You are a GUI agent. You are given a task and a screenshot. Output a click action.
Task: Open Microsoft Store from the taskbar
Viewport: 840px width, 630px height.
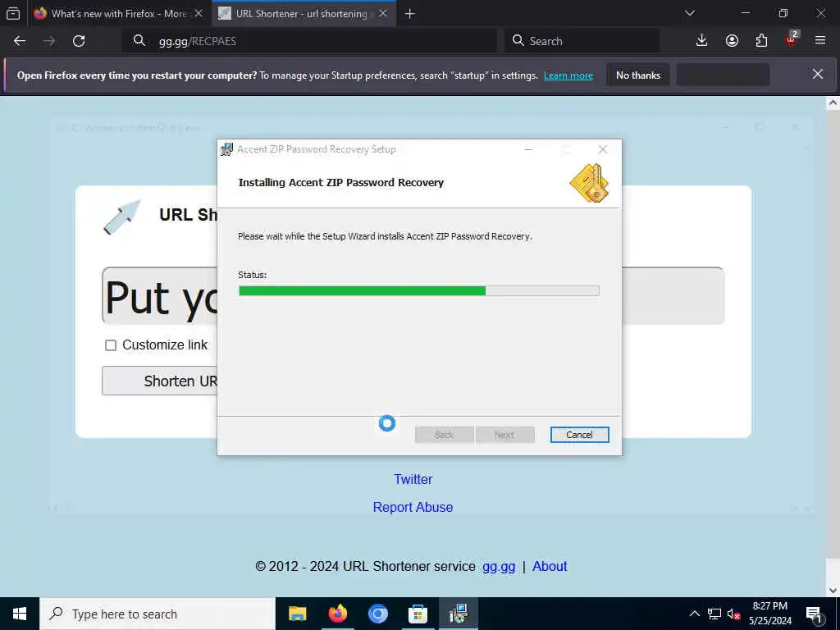pyautogui.click(x=418, y=614)
